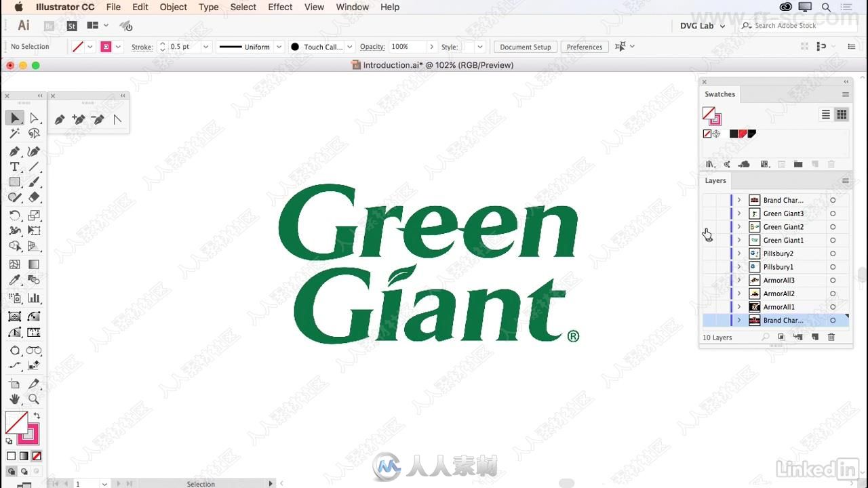The width and height of the screenshot is (868, 488).
Task: Select the Green Giant2 layer name
Action: coord(783,227)
